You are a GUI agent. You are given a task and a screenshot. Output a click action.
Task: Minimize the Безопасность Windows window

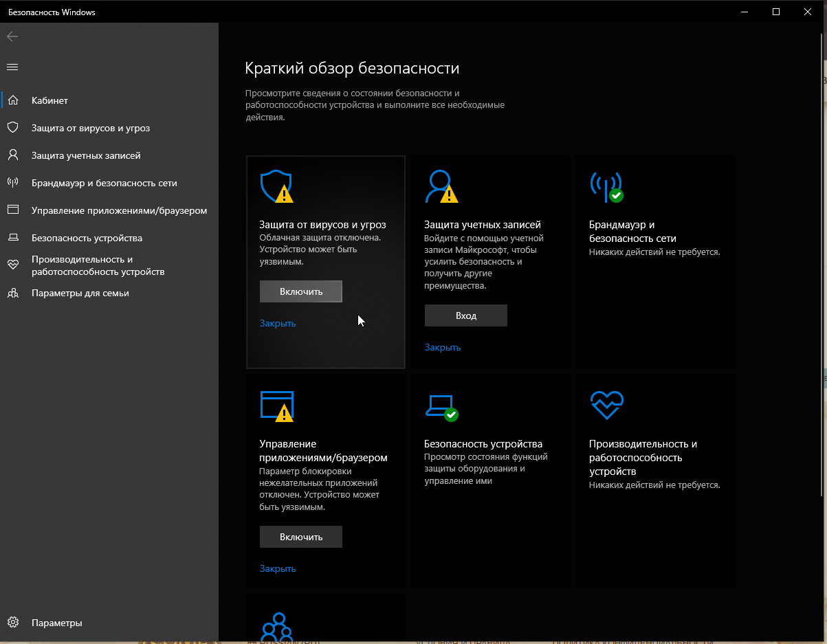(745, 12)
